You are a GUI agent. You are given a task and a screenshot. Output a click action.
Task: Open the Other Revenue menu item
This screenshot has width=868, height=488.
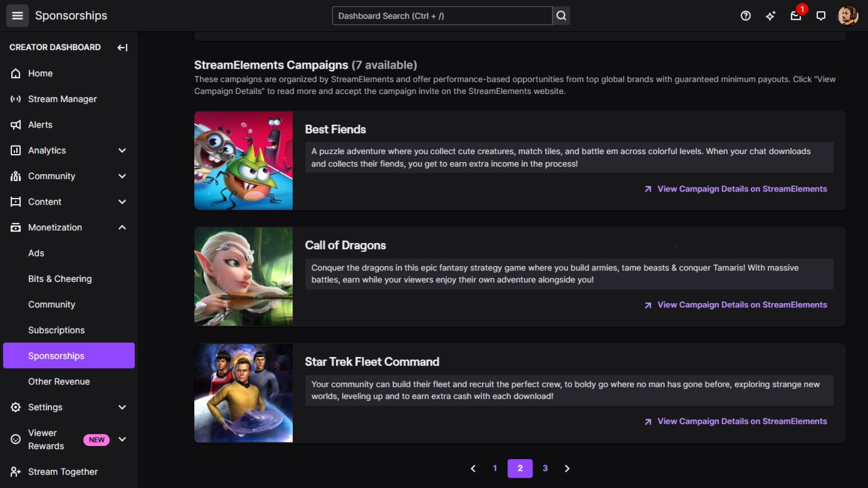[x=69, y=381]
